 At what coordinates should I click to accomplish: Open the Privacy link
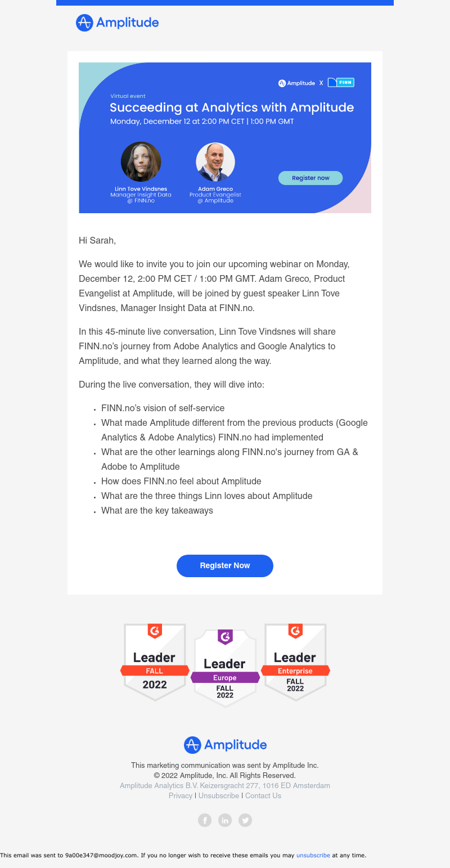181,795
